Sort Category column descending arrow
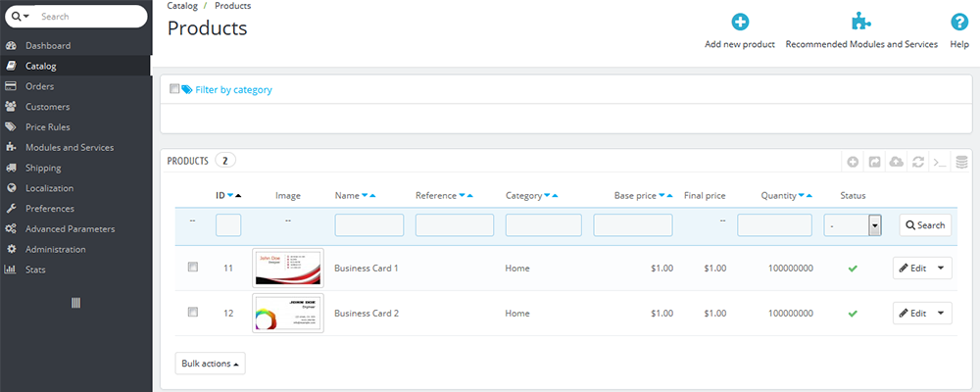The height and width of the screenshot is (392, 980). coord(547,196)
